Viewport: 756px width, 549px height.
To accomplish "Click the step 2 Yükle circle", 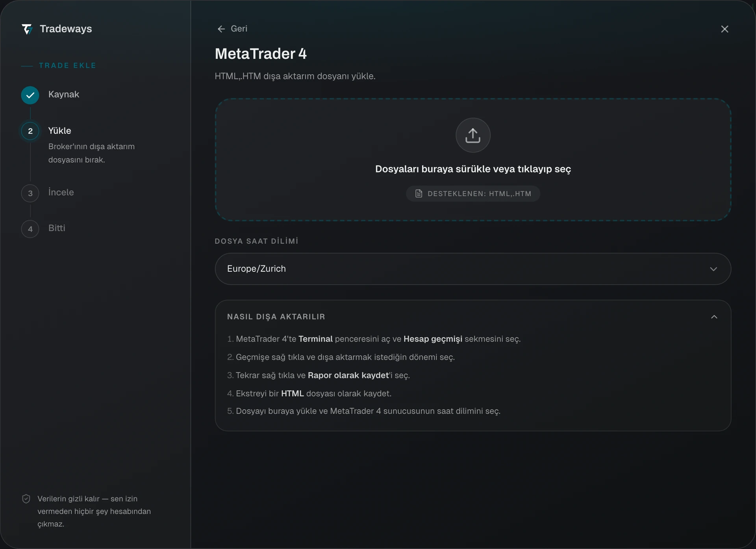I will (30, 131).
